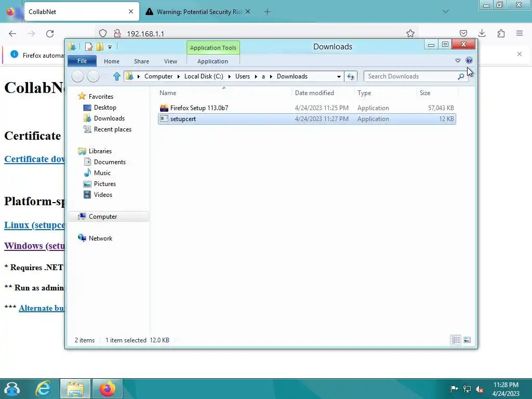Open the Properties quick access icon in Explorer

(89, 47)
